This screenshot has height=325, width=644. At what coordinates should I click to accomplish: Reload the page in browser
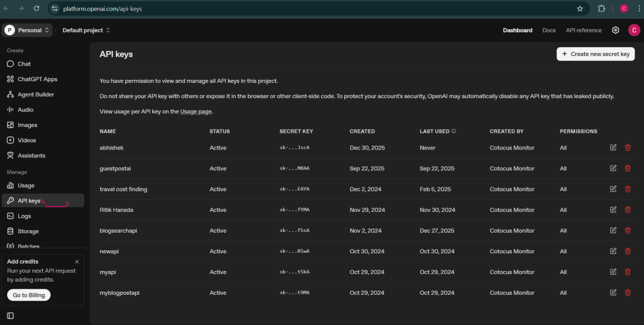coord(36,9)
